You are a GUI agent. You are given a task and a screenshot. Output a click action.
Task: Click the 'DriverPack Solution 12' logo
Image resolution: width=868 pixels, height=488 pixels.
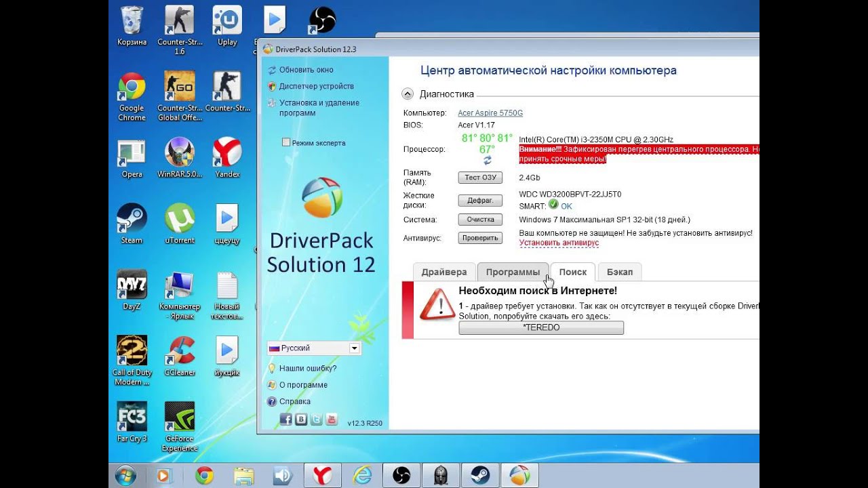point(321,226)
